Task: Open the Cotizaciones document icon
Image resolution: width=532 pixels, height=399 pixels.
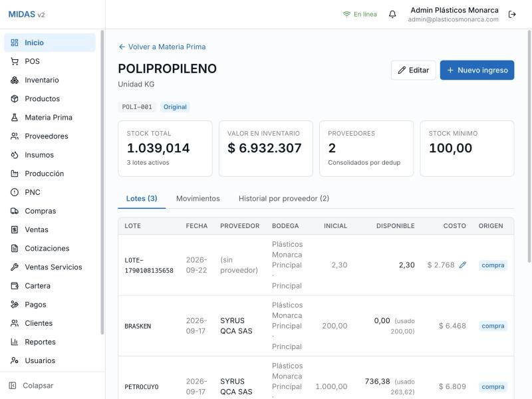Action: [x=14, y=248]
